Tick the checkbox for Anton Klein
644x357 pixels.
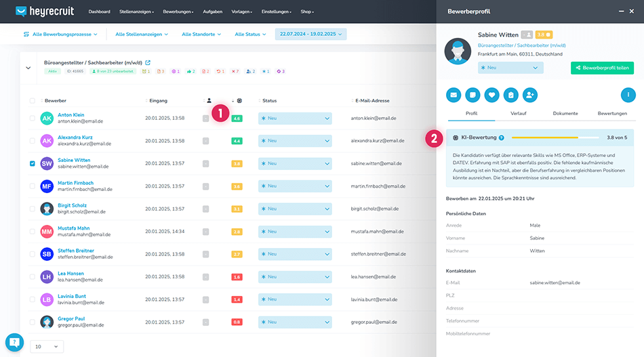33,119
